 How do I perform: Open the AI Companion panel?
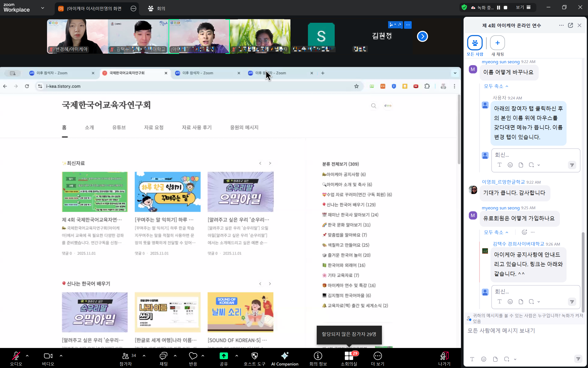pyautogui.click(x=284, y=356)
